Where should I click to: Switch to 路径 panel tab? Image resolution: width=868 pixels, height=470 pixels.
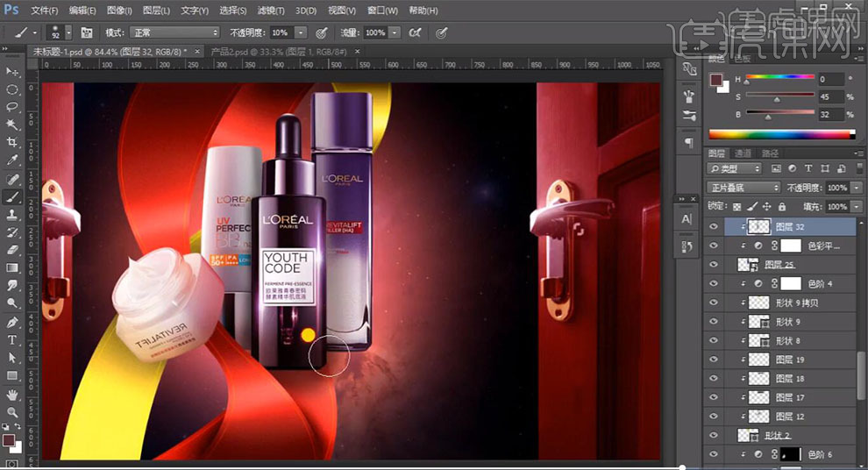[770, 153]
